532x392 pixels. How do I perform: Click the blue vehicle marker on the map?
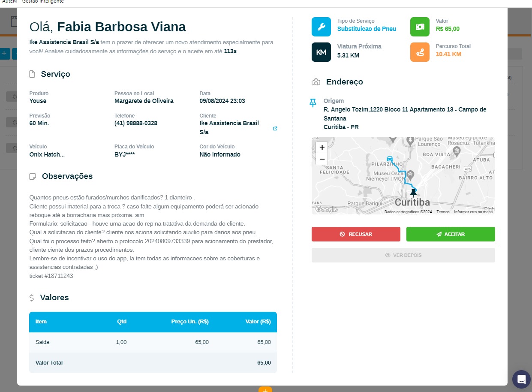389,159
